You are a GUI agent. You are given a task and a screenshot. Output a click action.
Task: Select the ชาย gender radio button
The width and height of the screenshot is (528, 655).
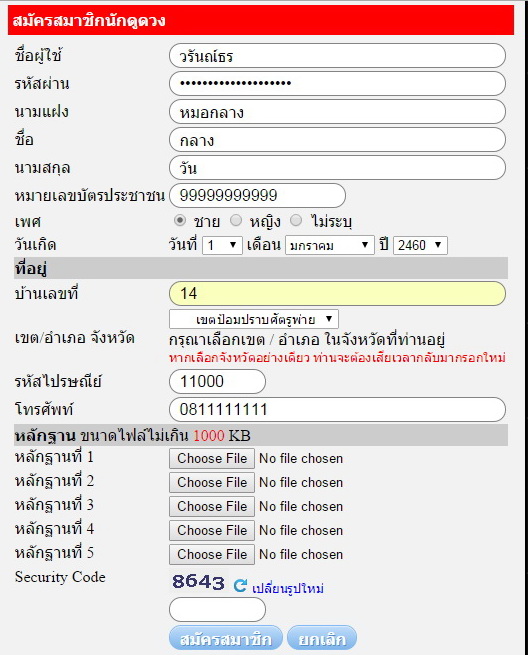pos(180,220)
